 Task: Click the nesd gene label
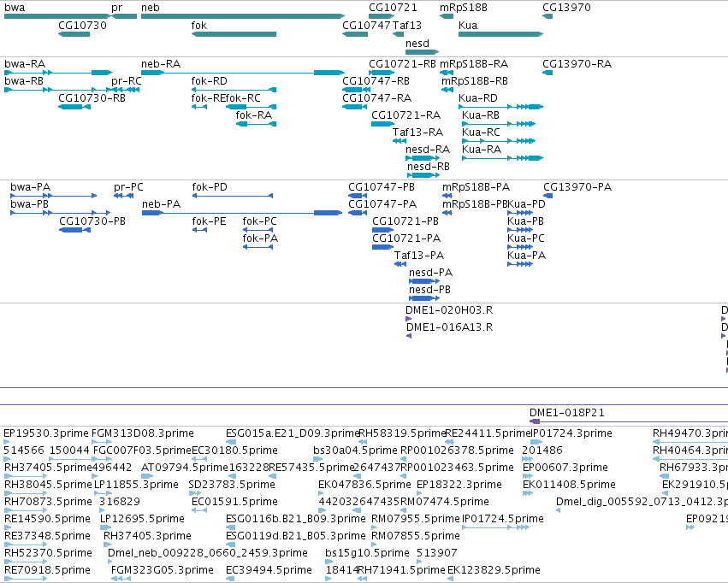pyautogui.click(x=417, y=43)
